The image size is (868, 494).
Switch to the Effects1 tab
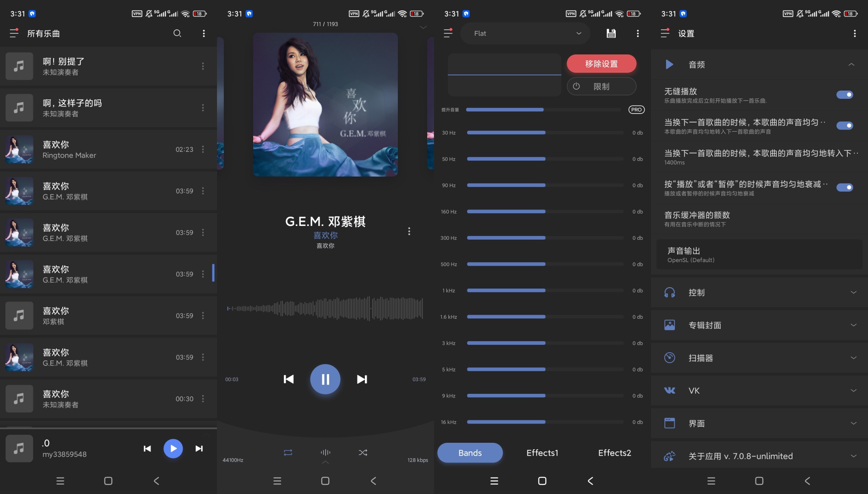point(542,453)
